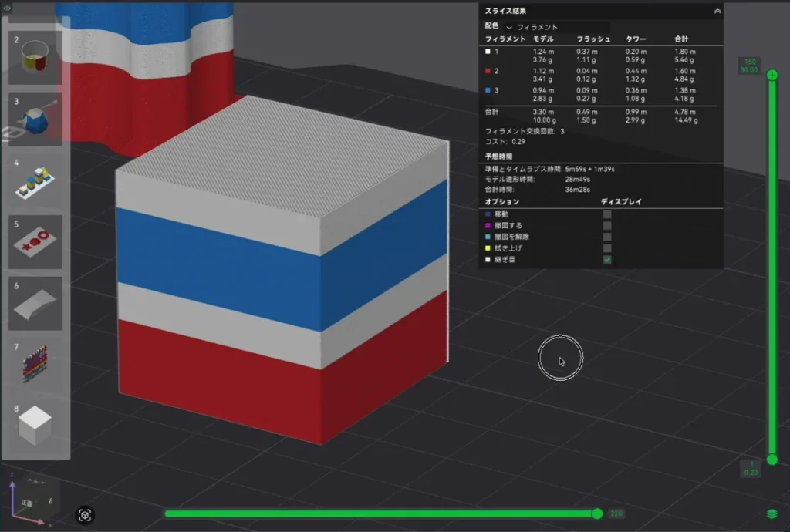The width and height of the screenshot is (790, 532).
Task: Click the red color swatch of filament 2
Action: point(488,71)
